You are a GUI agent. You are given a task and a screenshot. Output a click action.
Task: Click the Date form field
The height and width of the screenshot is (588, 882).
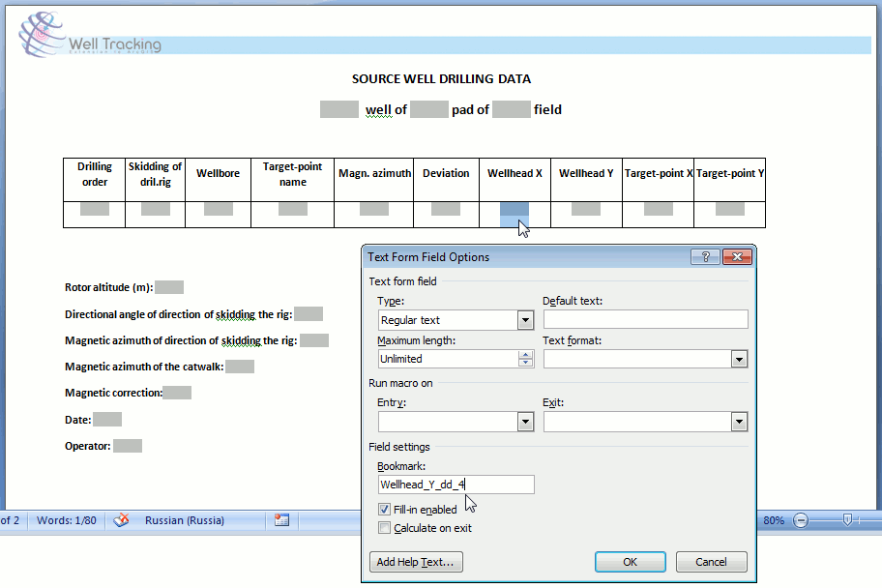[107, 419]
